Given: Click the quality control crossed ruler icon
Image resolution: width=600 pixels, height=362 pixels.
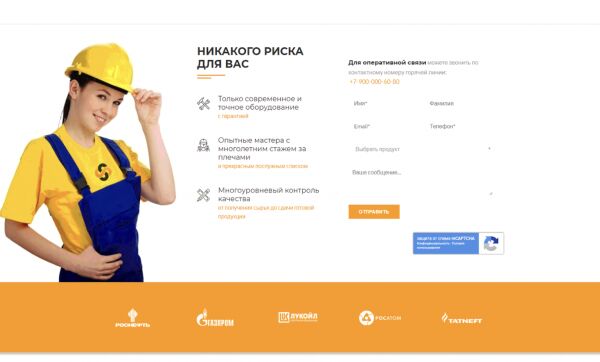Looking at the screenshot, I should 204,195.
